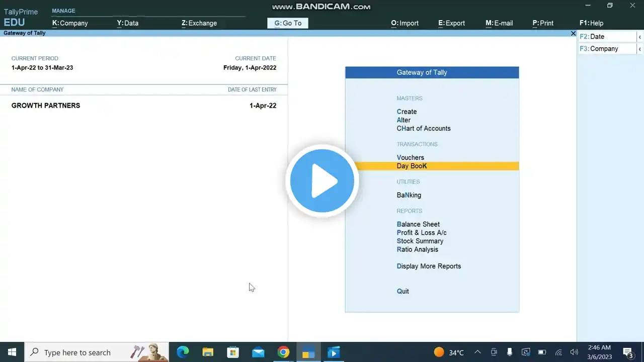The image size is (644, 362).
Task: Open the 34°C weather widget
Action: [449, 352]
